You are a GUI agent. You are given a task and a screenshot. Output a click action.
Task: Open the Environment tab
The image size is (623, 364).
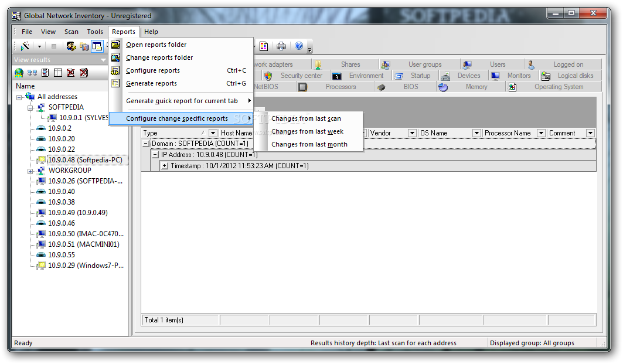361,76
